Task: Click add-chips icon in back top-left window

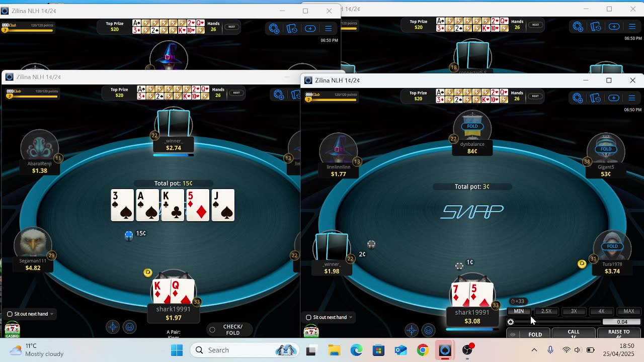Action: [x=274, y=29]
